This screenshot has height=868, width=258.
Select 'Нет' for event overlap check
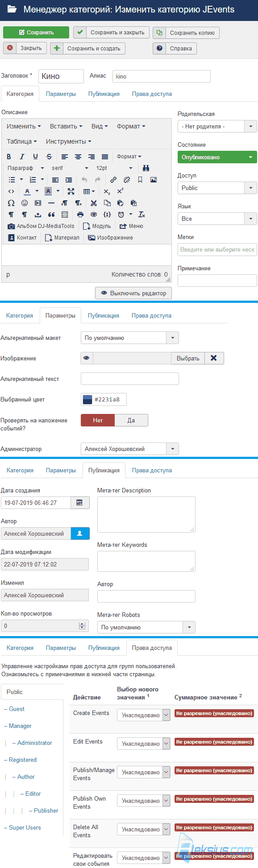point(98,420)
